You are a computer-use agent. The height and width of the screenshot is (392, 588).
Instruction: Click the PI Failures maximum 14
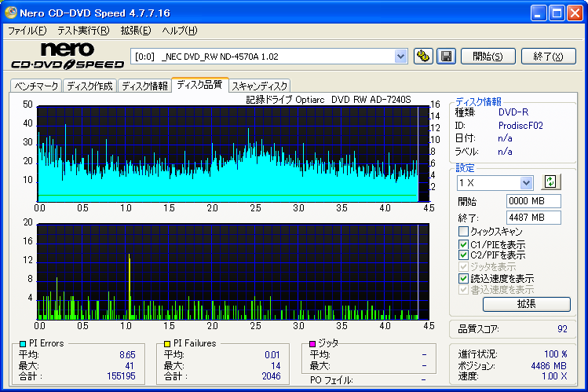coord(276,366)
